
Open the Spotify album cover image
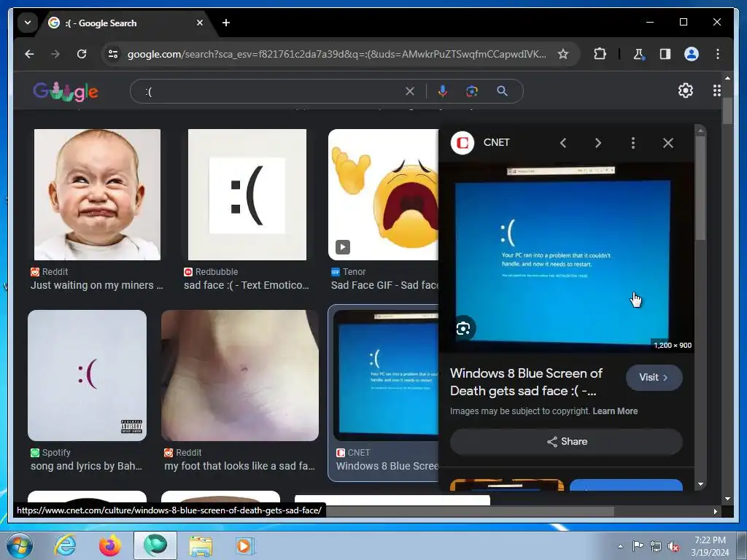coord(88,376)
